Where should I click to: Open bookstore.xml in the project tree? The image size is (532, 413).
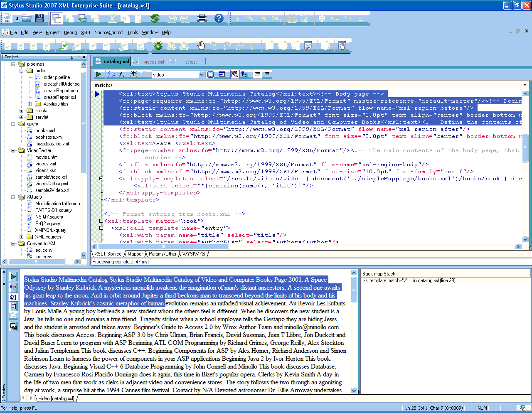[x=49, y=137]
